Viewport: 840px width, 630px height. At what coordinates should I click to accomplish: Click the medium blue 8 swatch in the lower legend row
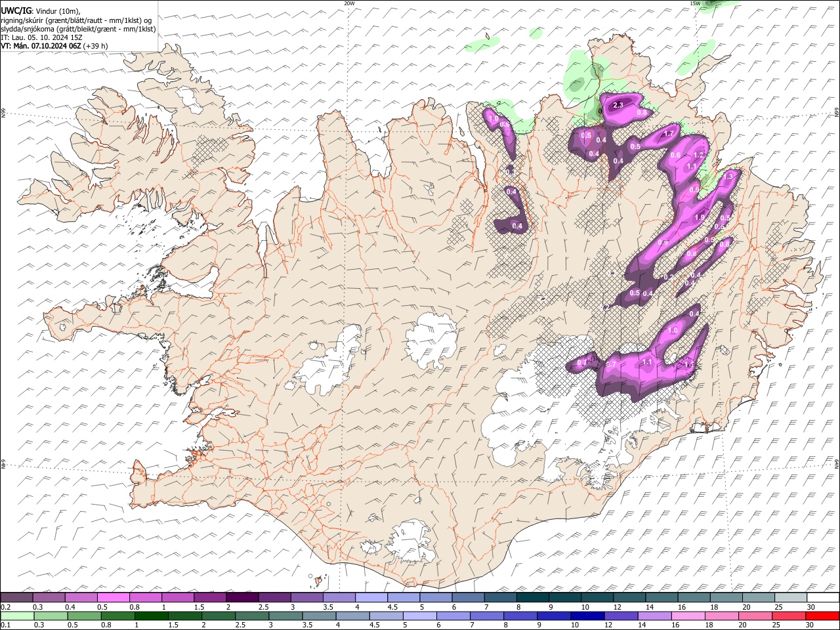click(520, 616)
